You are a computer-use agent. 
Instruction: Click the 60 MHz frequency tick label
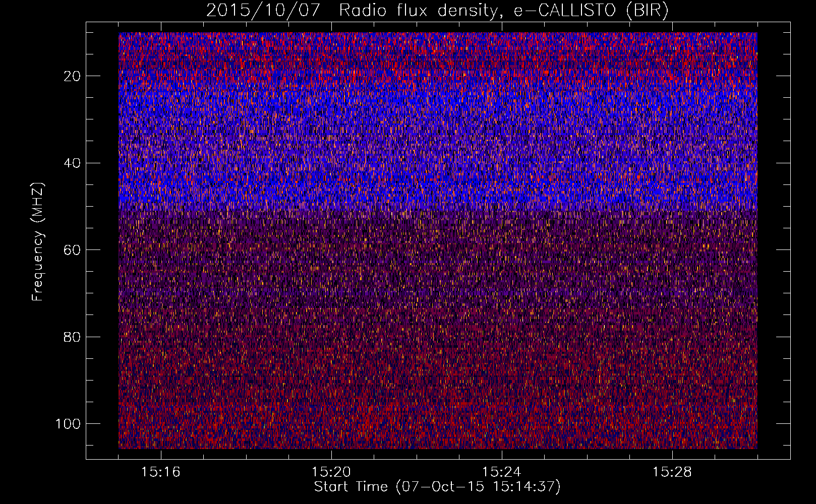73,250
